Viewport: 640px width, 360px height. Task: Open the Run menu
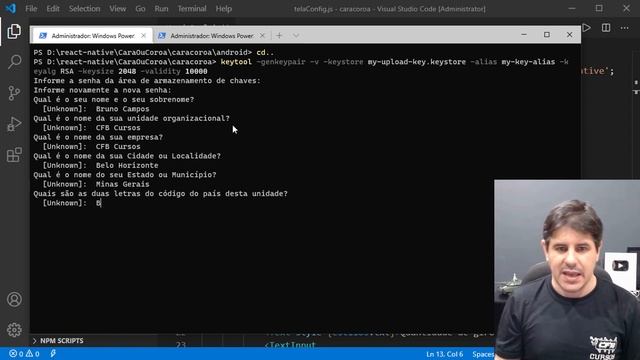click(161, 9)
